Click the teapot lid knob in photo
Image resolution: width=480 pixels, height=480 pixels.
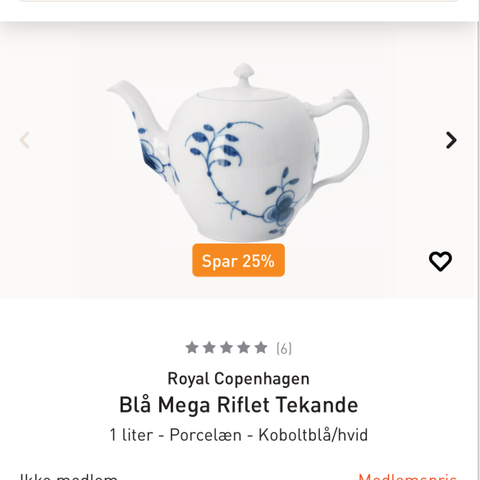(x=244, y=72)
